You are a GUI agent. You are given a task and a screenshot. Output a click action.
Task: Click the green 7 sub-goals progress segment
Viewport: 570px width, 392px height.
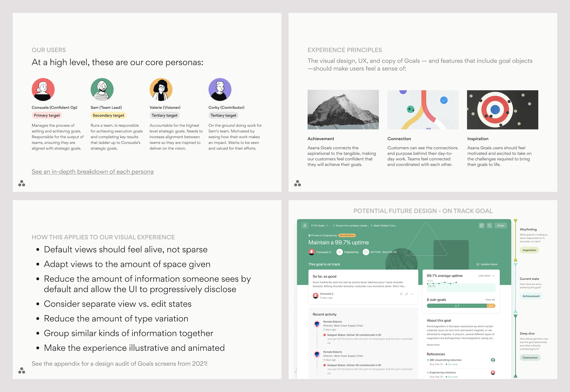[457, 306]
